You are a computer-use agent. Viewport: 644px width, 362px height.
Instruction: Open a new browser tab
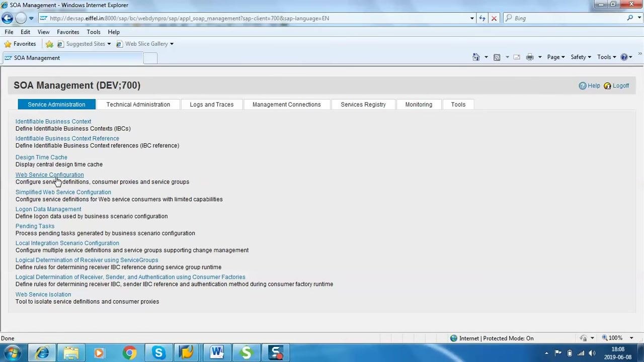[x=150, y=58]
